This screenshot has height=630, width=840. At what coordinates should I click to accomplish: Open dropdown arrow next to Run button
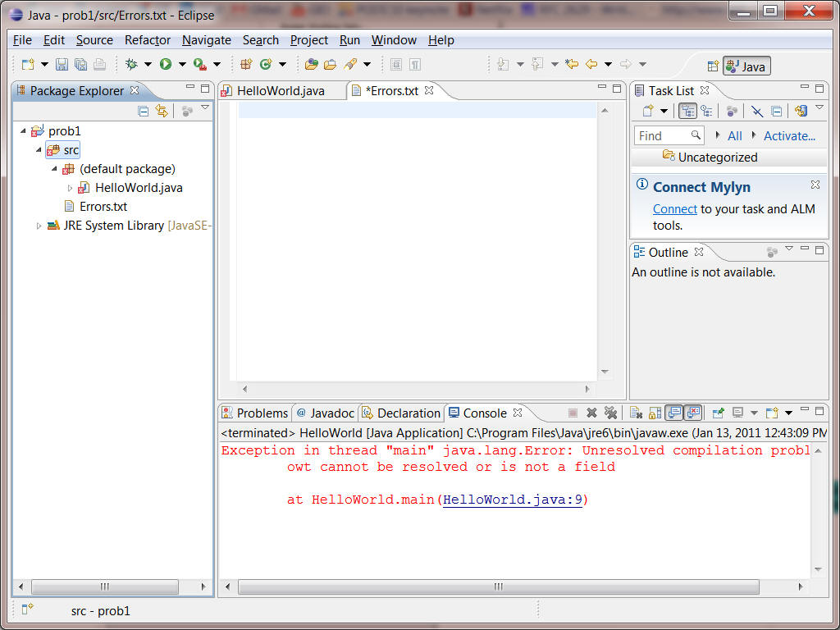click(x=182, y=65)
